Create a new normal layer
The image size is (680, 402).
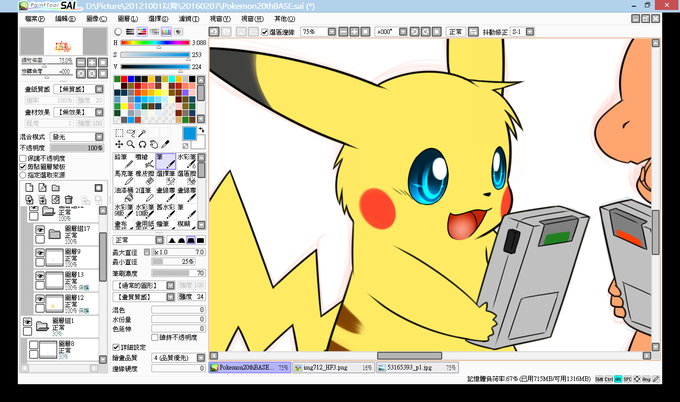(29, 188)
